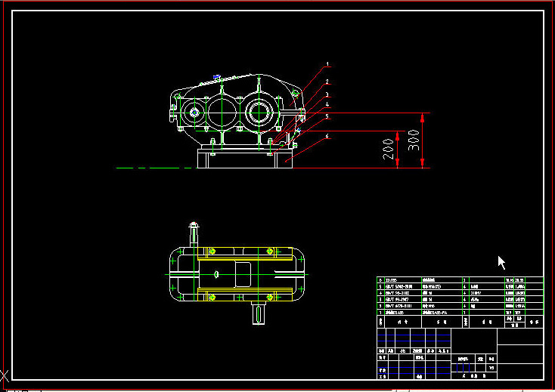Screen dimensions: 555x392
Task: Click the blue lifting eye on housing top
Action: [216, 77]
